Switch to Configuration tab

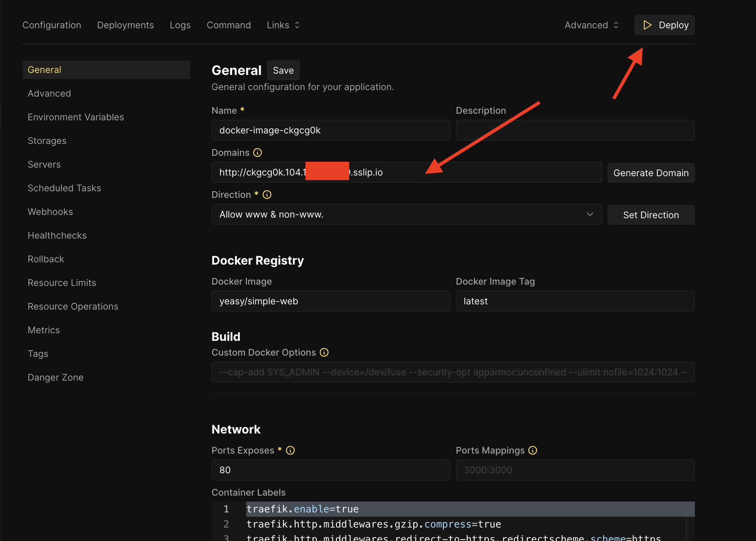[x=52, y=25]
